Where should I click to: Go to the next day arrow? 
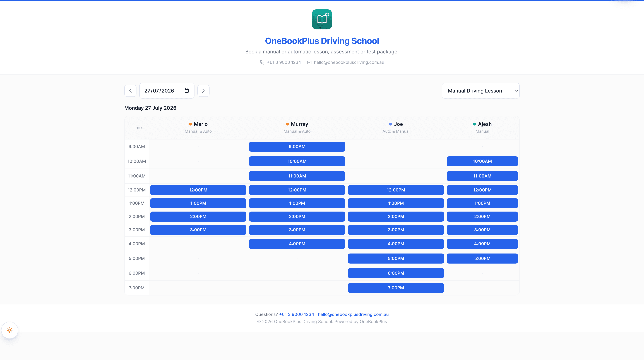(203, 91)
